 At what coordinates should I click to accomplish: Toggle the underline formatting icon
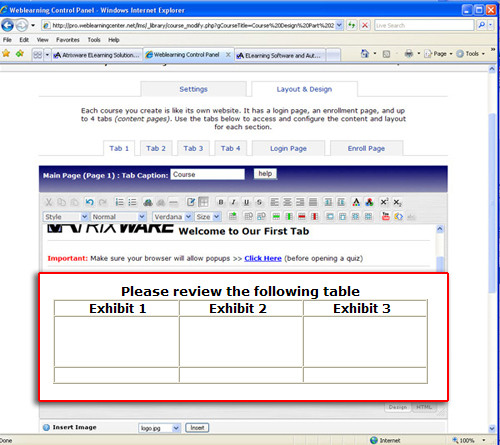246,202
